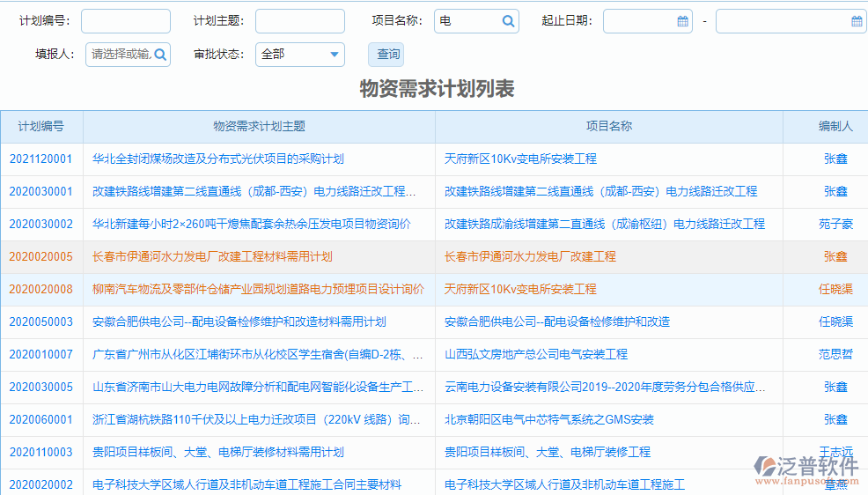Screen dimensions: 868x495
Task: Click the 物资需求计划主题 column header
Action: click(259, 127)
